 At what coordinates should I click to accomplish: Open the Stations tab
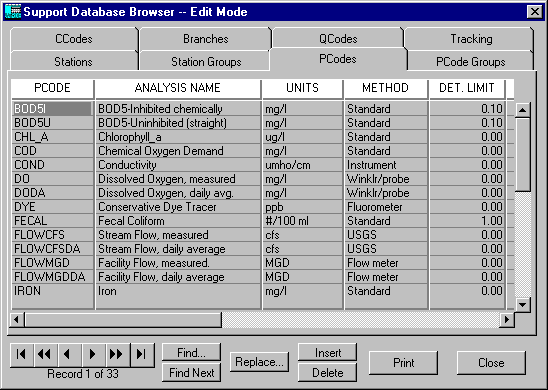(73, 62)
